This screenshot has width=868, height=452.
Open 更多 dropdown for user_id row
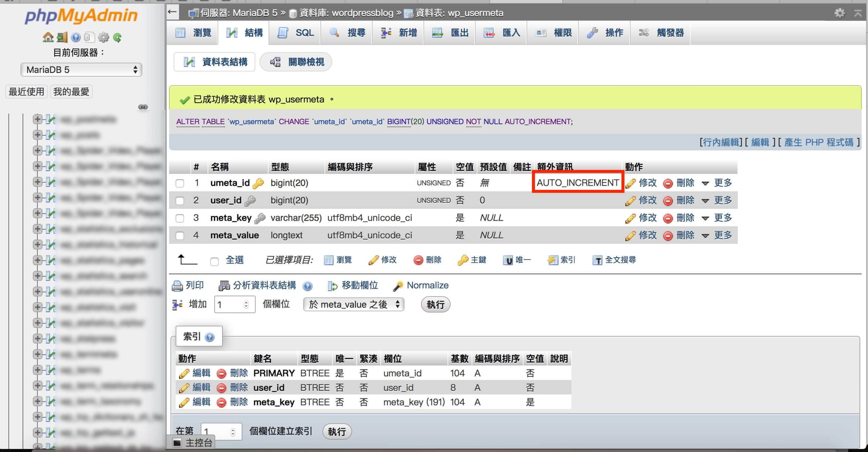click(x=717, y=200)
